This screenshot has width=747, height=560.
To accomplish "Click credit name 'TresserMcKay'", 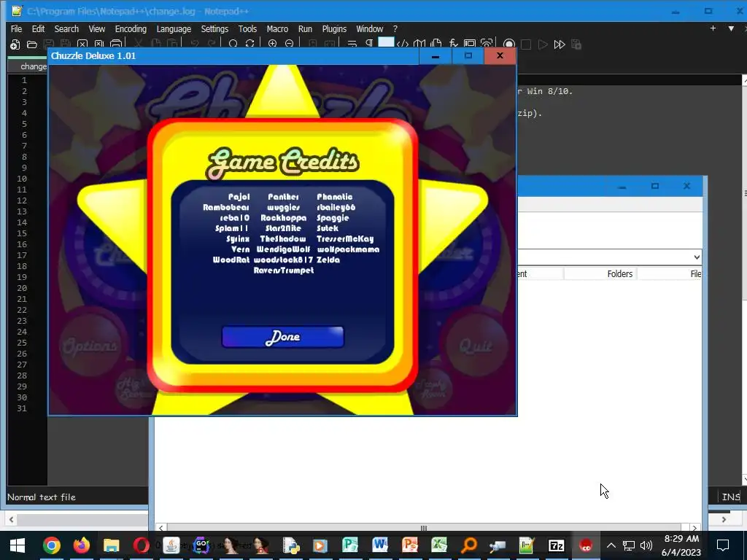I will pyautogui.click(x=345, y=239).
